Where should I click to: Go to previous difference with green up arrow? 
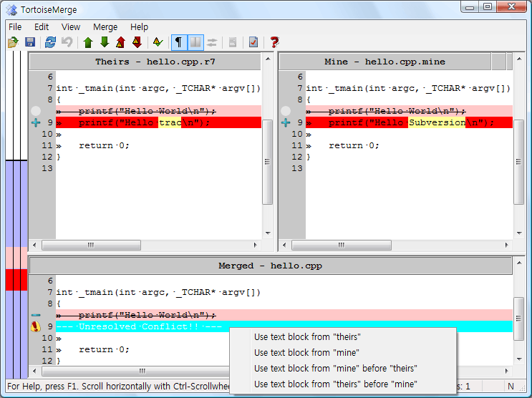pyautogui.click(x=88, y=43)
